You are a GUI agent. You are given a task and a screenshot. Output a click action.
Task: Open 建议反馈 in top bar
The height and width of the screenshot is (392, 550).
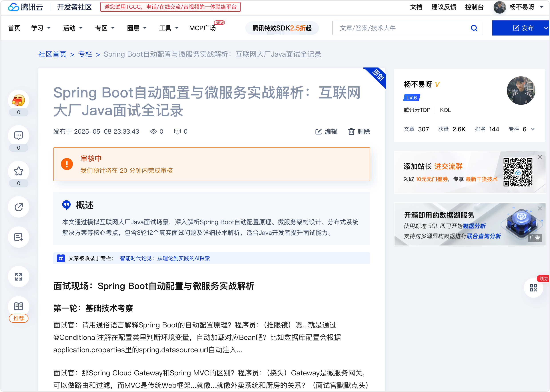click(x=444, y=7)
